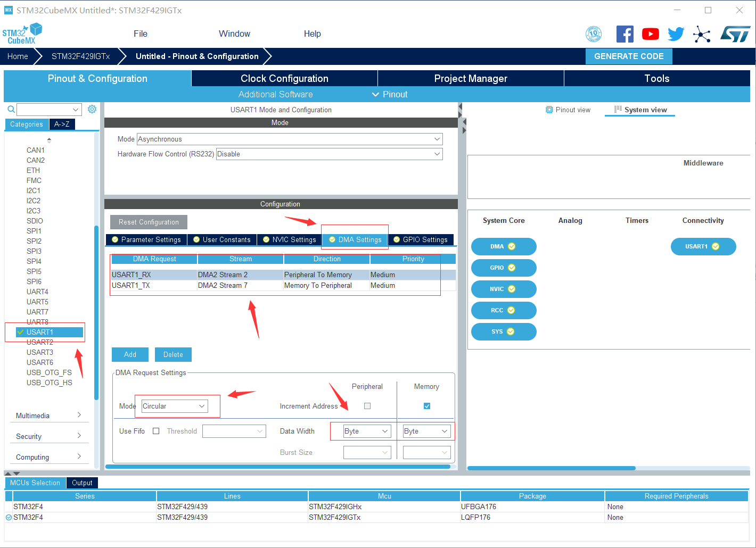This screenshot has height=548, width=756.
Task: Open the Memory Data Width Byte dropdown
Action: click(427, 431)
